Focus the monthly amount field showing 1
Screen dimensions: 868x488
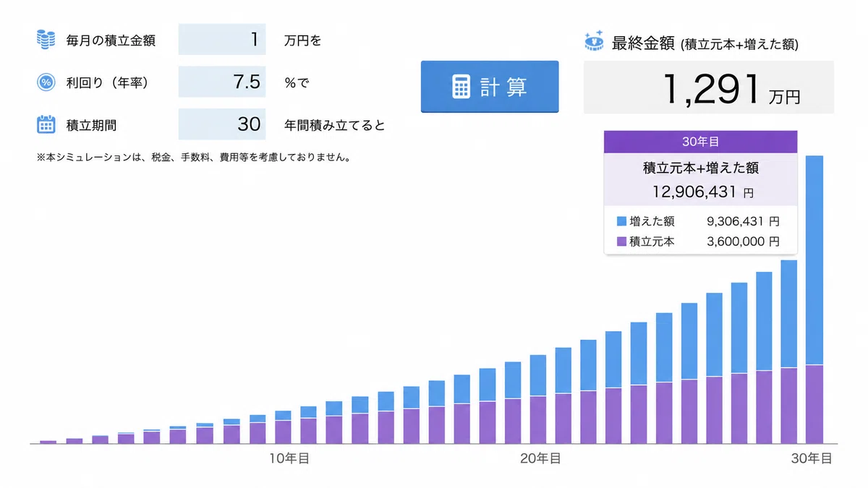pyautogui.click(x=222, y=40)
